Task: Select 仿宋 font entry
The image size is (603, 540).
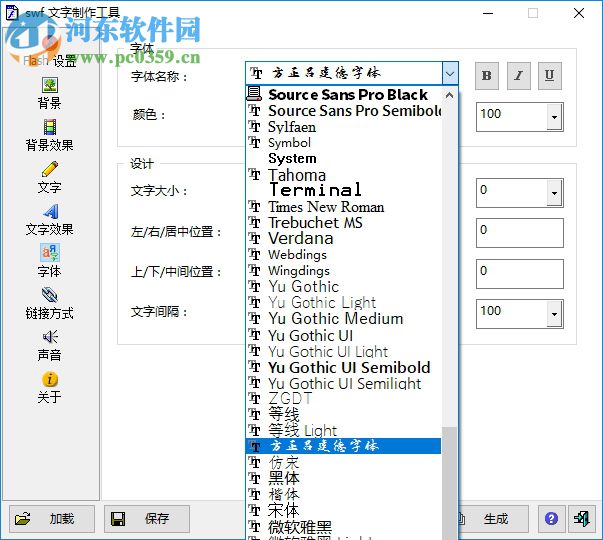Action: click(343, 462)
